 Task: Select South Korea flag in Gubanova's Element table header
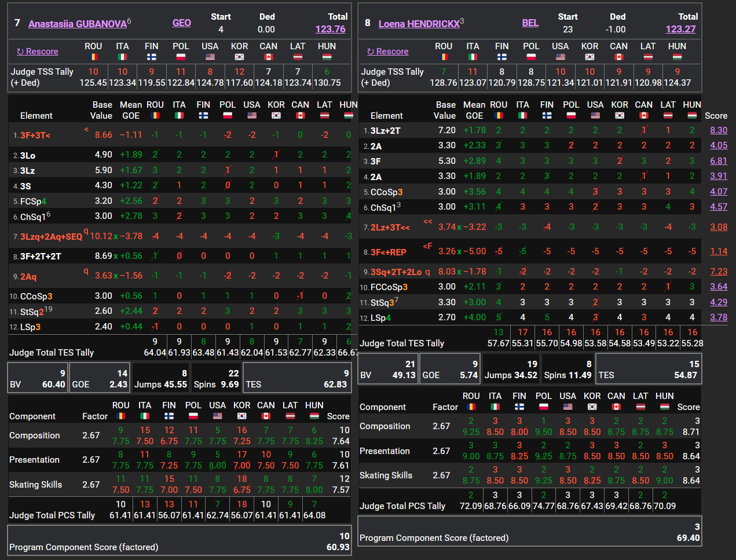click(276, 115)
